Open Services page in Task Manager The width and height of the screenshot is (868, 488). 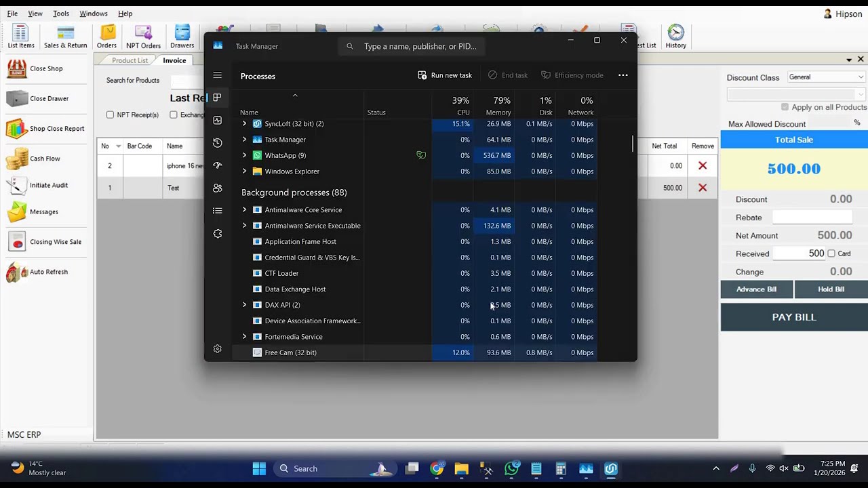[217, 233]
